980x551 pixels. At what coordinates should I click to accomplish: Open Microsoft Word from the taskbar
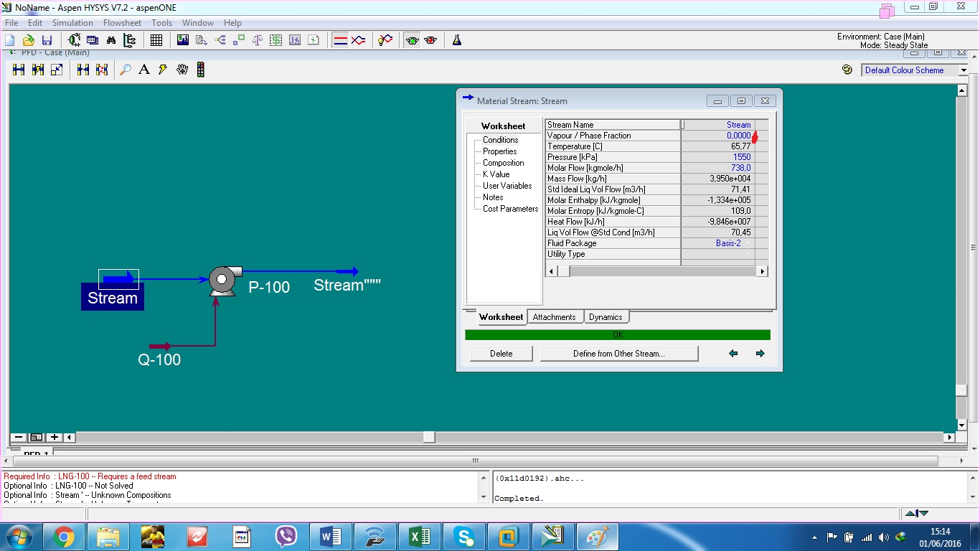(331, 537)
